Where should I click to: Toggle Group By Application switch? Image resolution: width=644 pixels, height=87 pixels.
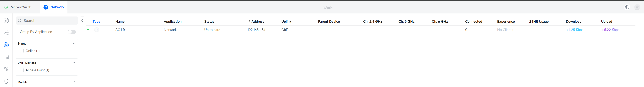point(72,32)
